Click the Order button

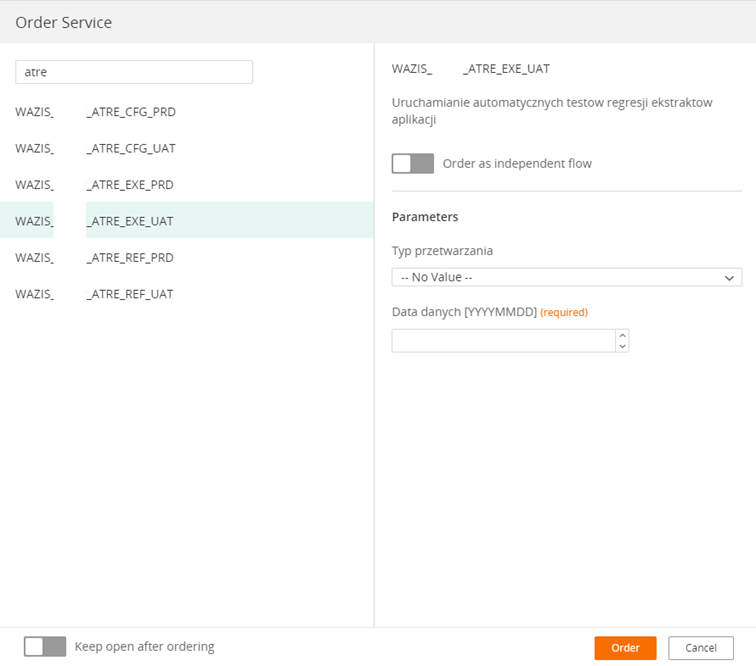(x=625, y=648)
